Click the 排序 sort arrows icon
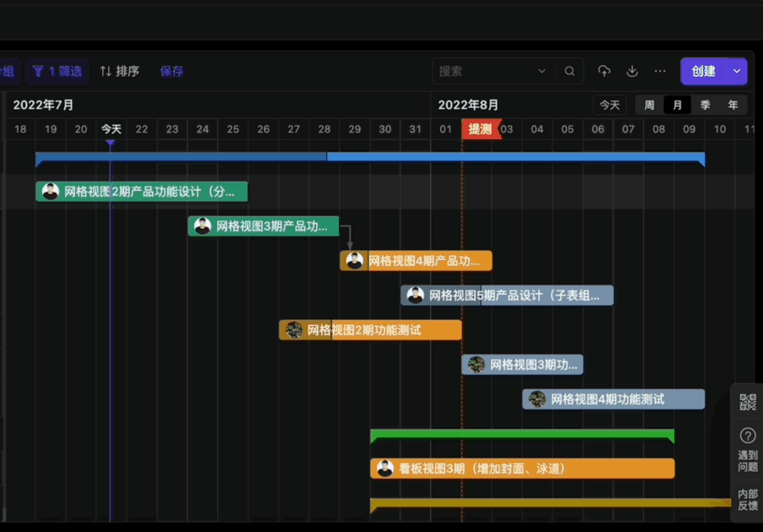 106,72
